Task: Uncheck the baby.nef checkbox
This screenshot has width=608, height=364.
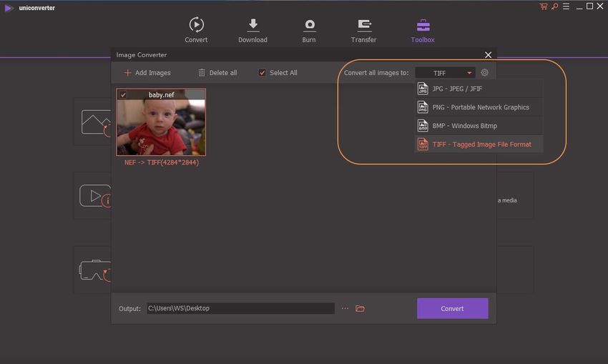Action: pos(123,94)
